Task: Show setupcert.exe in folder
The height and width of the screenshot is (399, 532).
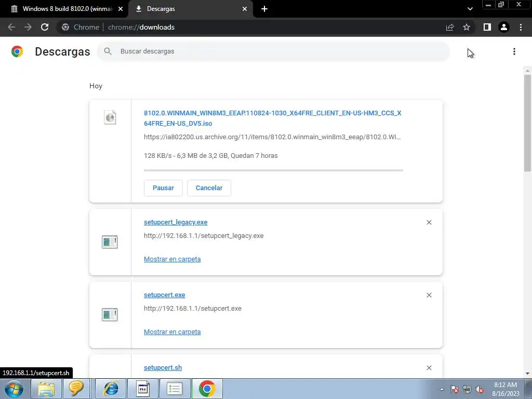Action: (172, 332)
